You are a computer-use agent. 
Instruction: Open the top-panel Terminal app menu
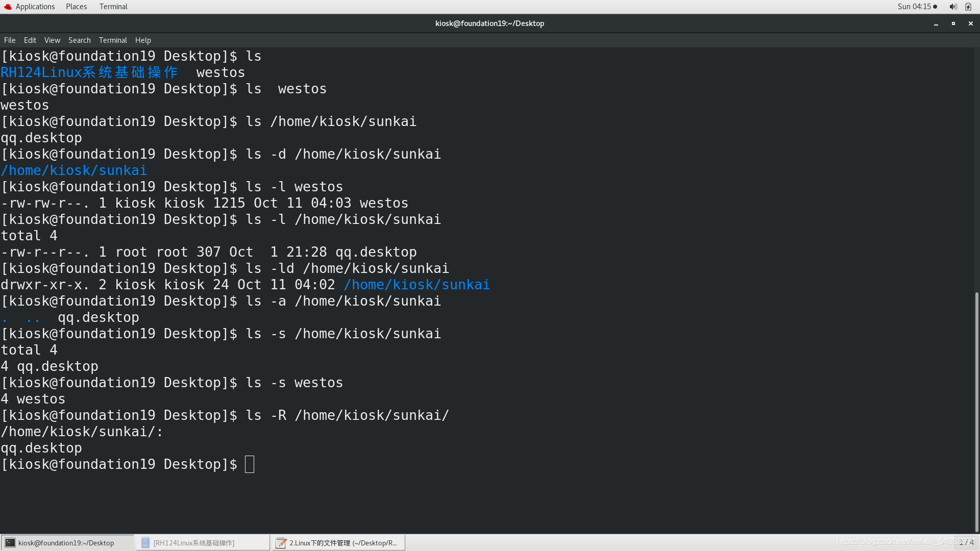click(113, 7)
